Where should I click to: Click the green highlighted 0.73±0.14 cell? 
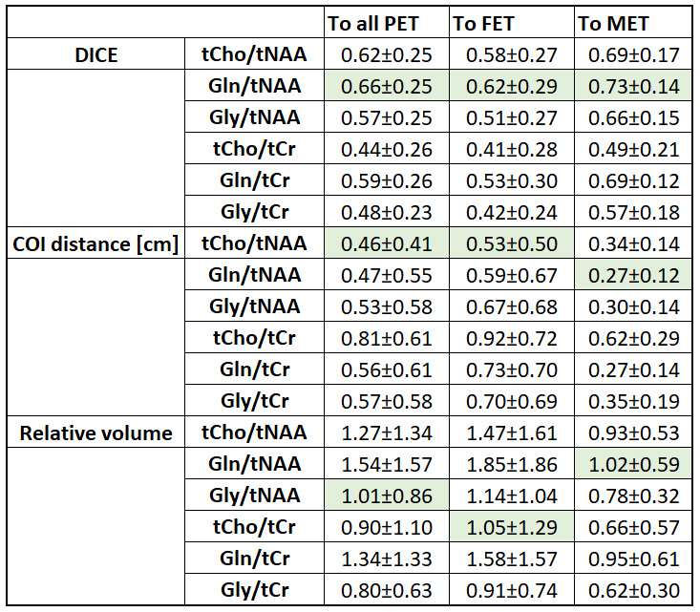click(x=634, y=86)
